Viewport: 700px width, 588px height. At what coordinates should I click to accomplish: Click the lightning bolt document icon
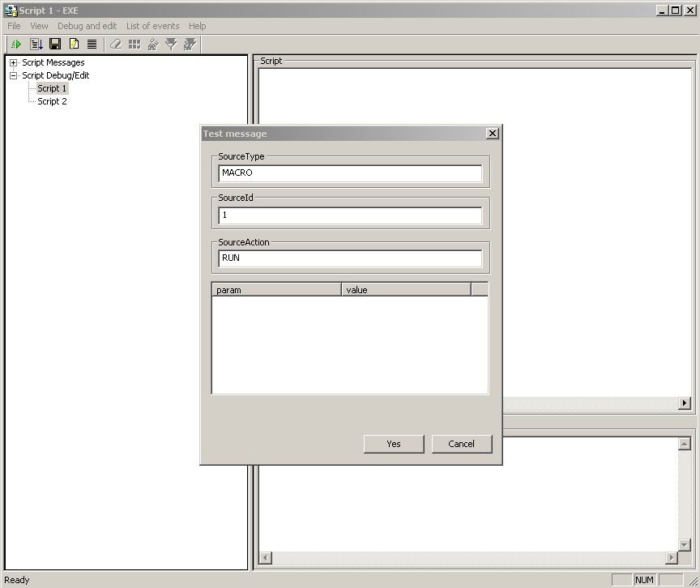tap(74, 45)
